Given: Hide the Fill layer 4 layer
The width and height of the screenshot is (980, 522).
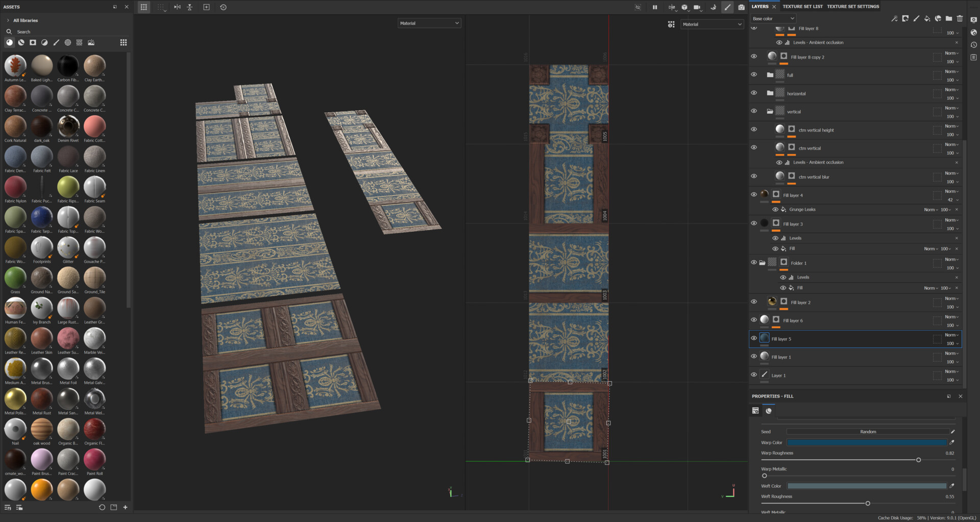Looking at the screenshot, I should tap(754, 194).
